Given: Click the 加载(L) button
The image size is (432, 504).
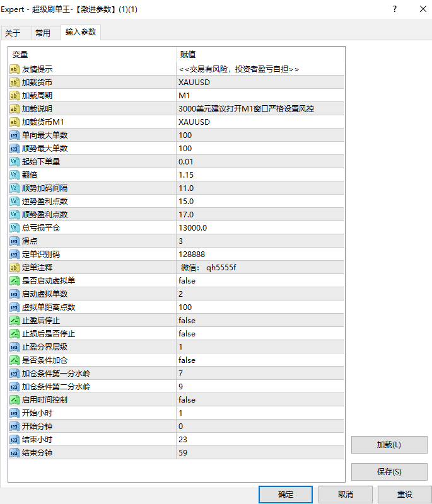Looking at the screenshot, I should (389, 445).
